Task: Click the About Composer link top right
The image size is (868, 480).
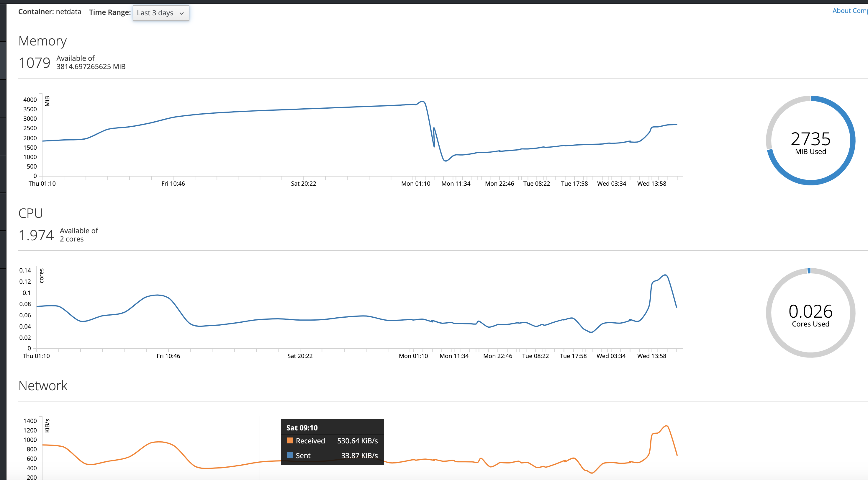Action: click(849, 10)
